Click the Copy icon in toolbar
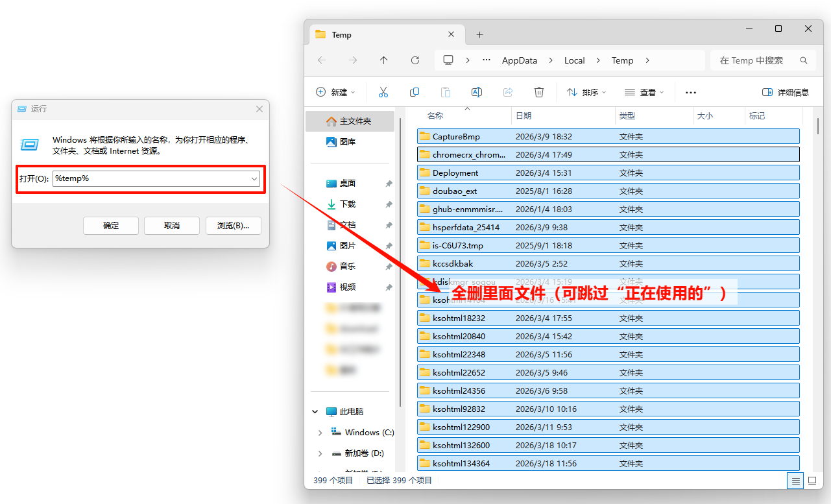Screen dimensions: 831x504 [415, 92]
